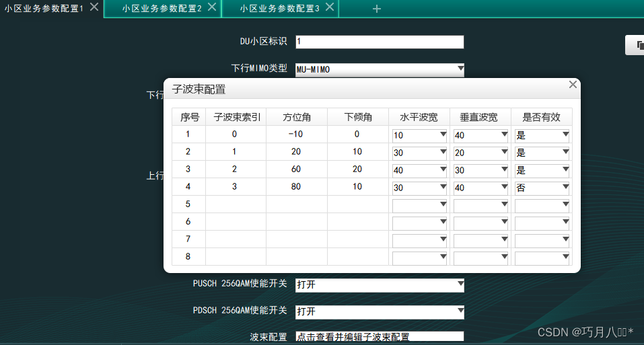Open 垂直波宽 dropdown in row 4
Image resolution: width=644 pixels, height=345 pixels.
[480, 188]
